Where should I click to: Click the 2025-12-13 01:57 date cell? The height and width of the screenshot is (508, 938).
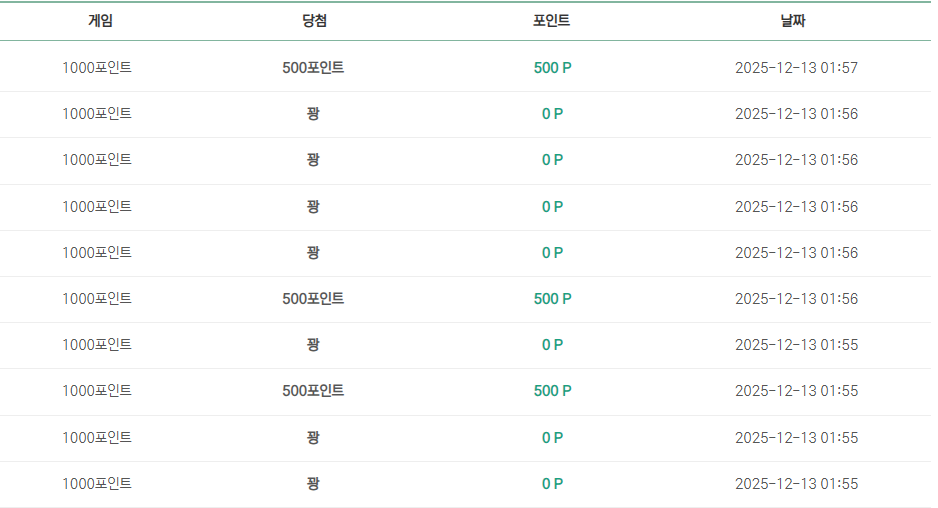tap(796, 68)
